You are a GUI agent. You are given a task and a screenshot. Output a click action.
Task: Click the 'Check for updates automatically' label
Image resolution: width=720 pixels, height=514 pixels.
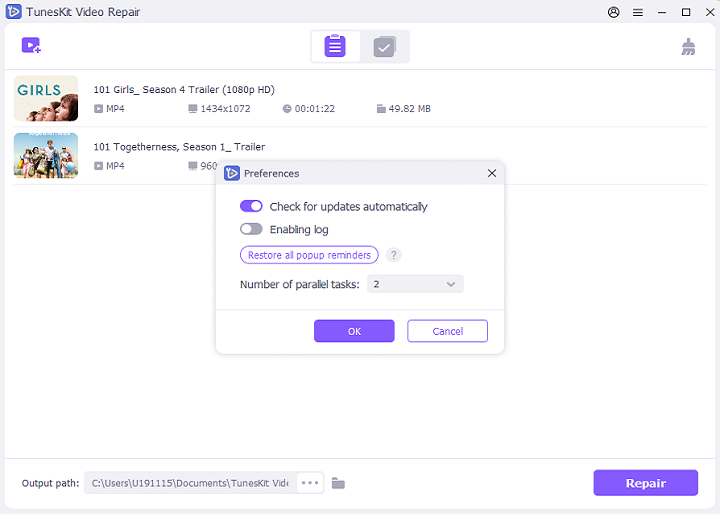(x=349, y=207)
